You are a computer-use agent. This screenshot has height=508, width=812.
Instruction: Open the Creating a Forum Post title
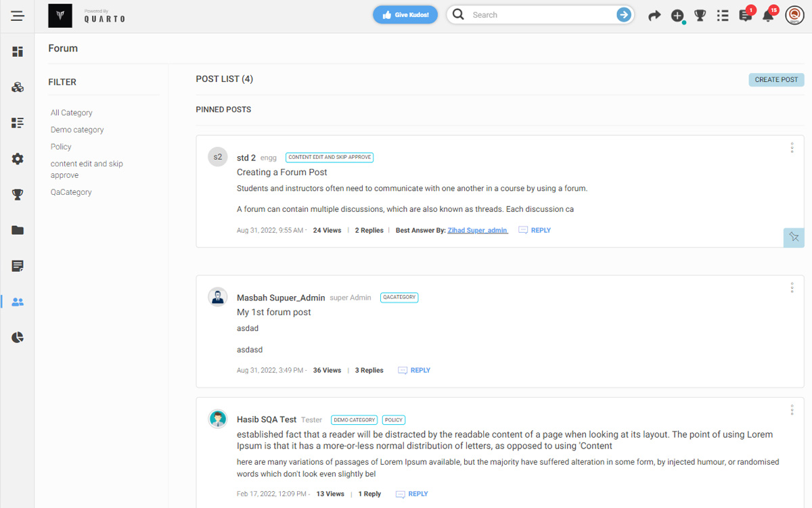point(282,172)
